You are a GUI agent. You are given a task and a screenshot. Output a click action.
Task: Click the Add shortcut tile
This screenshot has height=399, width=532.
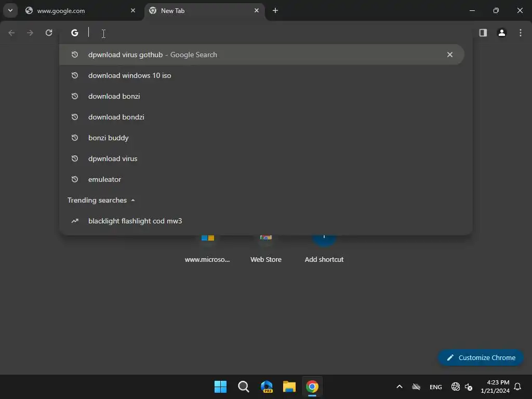pos(324,249)
